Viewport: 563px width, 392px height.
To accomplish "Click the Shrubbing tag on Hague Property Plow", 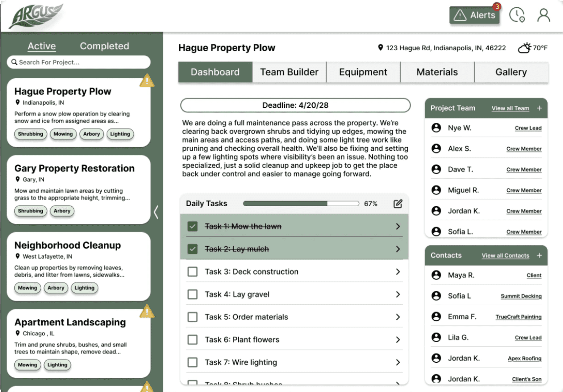I will pos(31,134).
